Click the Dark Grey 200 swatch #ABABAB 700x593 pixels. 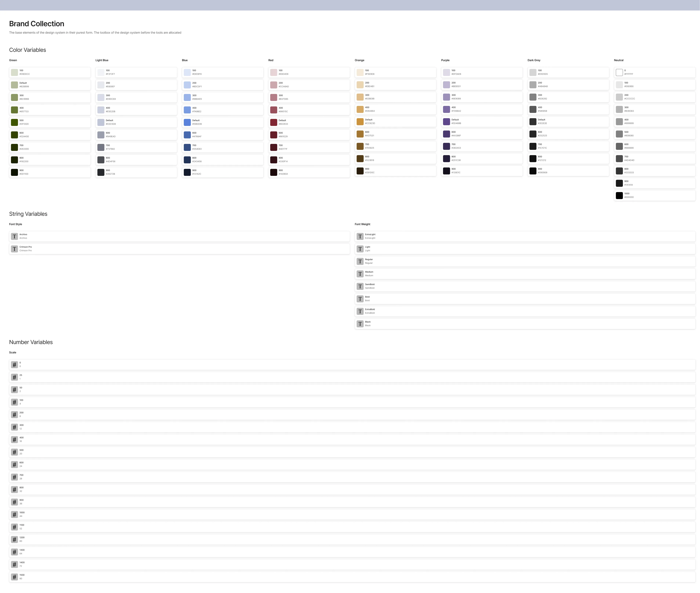coord(533,85)
